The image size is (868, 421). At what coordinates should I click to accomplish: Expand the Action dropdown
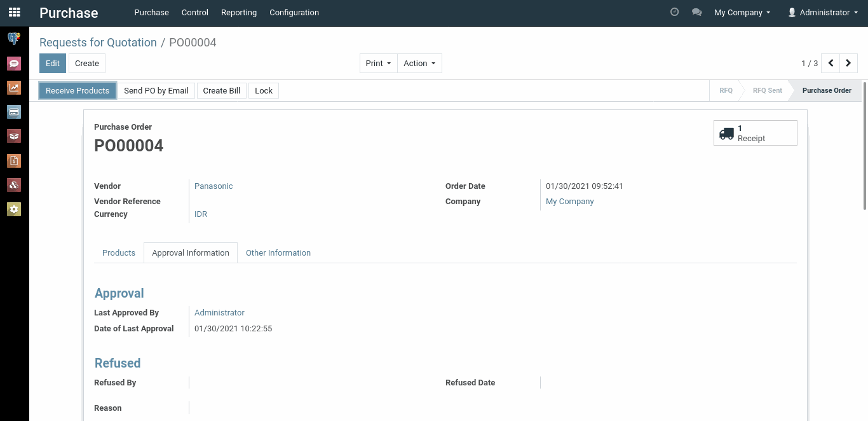419,63
